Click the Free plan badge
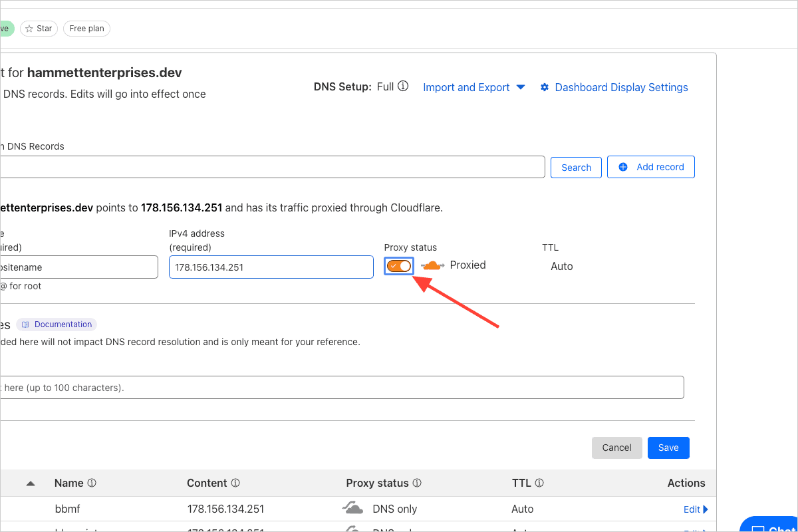 pos(86,29)
